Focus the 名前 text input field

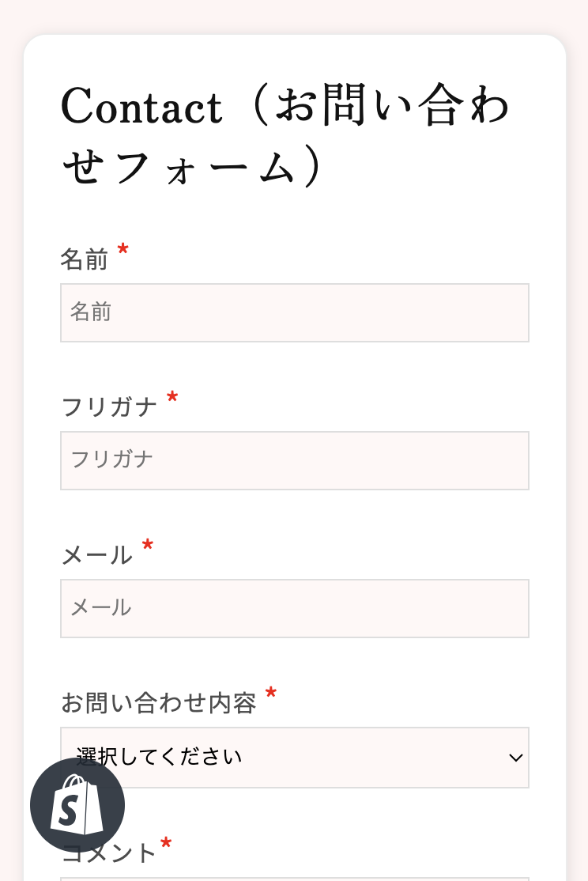click(x=295, y=313)
